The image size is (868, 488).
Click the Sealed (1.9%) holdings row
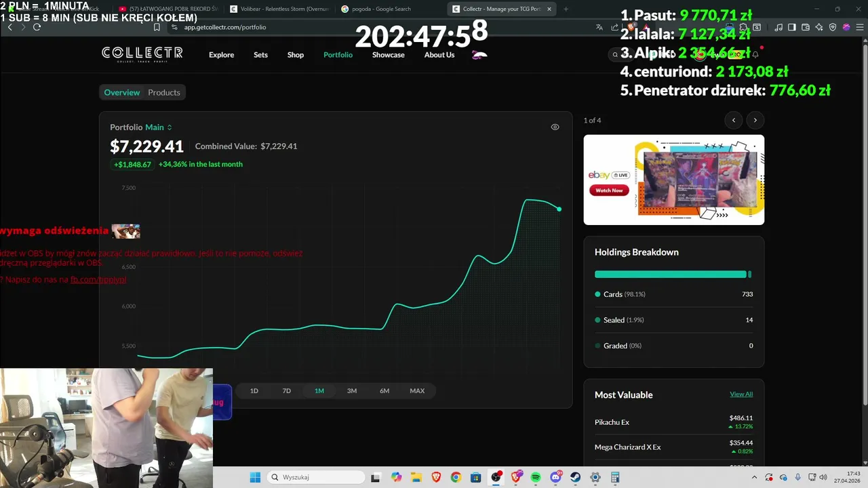point(673,320)
